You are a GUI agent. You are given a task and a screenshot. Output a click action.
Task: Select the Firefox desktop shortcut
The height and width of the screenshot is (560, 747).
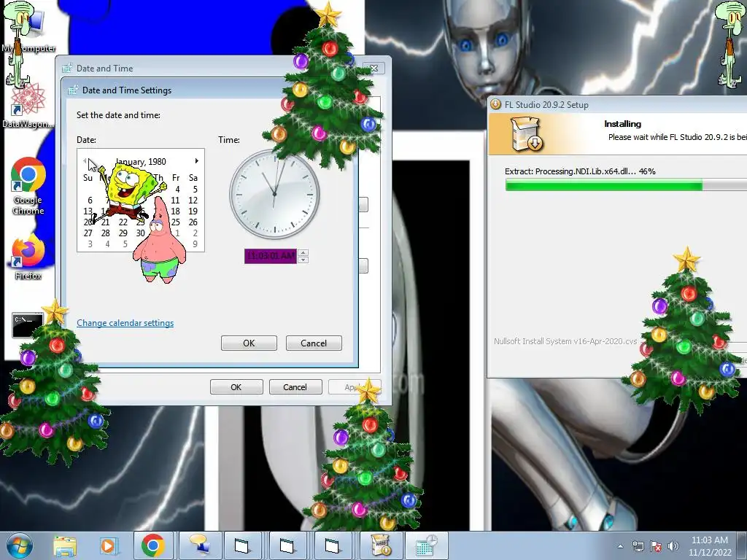coord(28,257)
